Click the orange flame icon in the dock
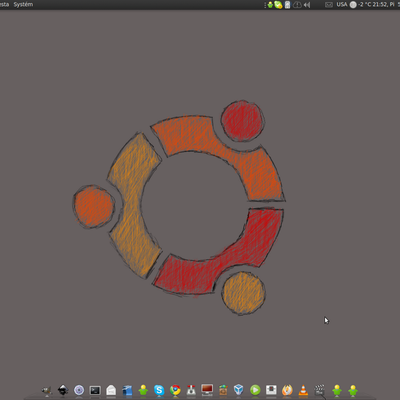This screenshot has width=400, height=400. pos(287,390)
